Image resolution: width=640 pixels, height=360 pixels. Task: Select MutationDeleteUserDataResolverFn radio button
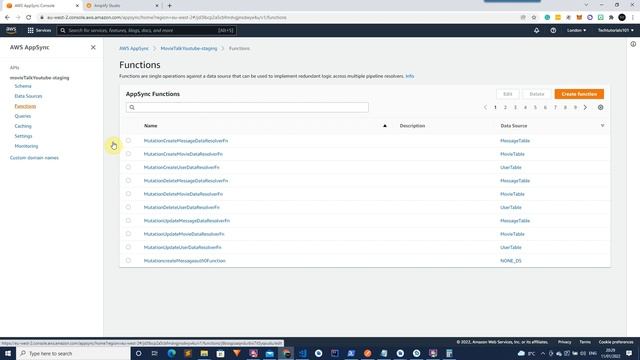[128, 207]
